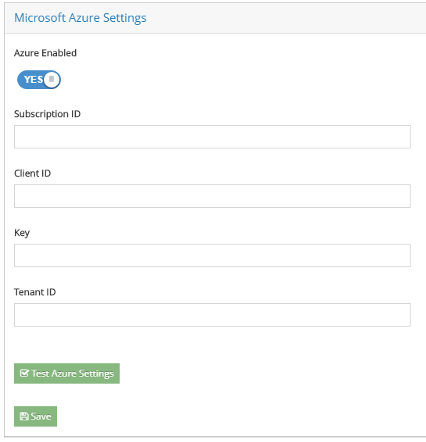Click the Subscription ID input field

212,137
